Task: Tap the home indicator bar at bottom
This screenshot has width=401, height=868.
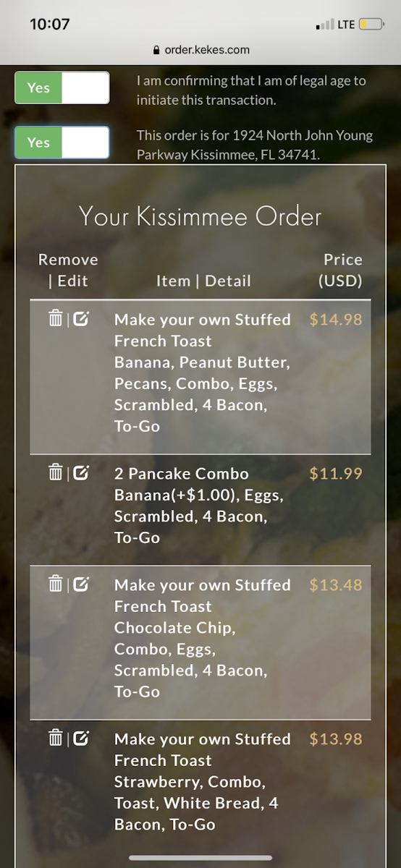Action: click(x=200, y=858)
